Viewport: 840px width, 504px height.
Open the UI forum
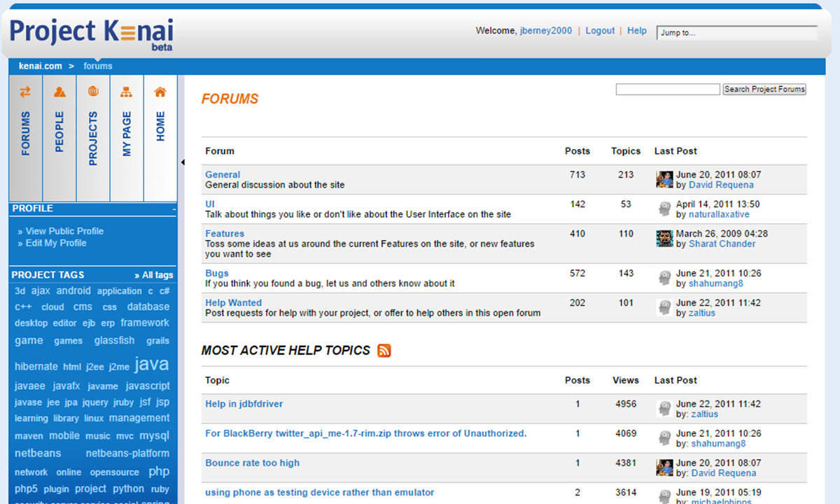point(210,204)
